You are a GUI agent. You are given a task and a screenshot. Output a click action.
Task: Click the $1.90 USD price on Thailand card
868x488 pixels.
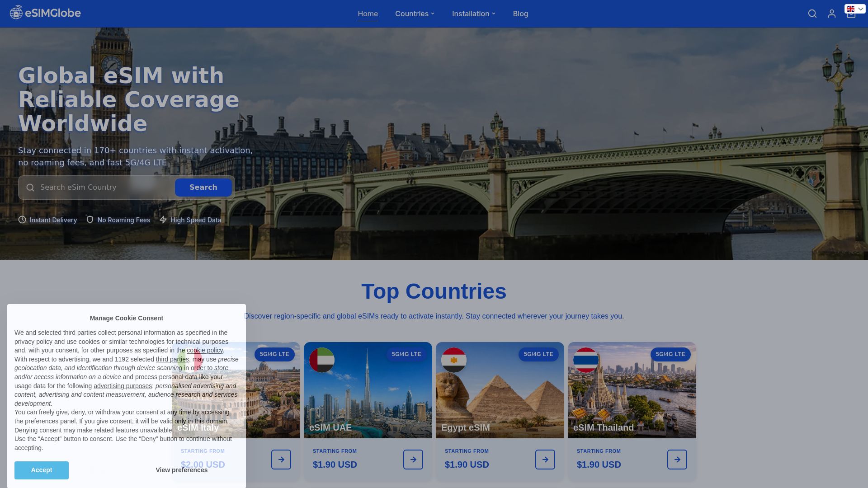pos(599,465)
